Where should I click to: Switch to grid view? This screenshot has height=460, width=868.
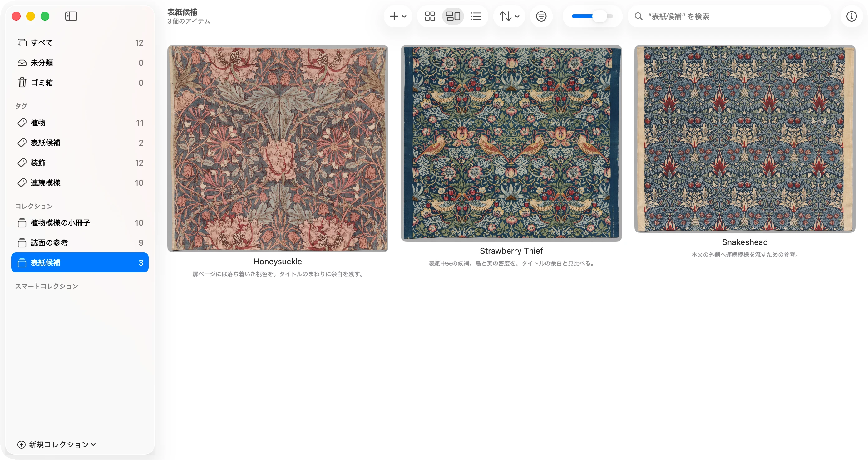430,16
